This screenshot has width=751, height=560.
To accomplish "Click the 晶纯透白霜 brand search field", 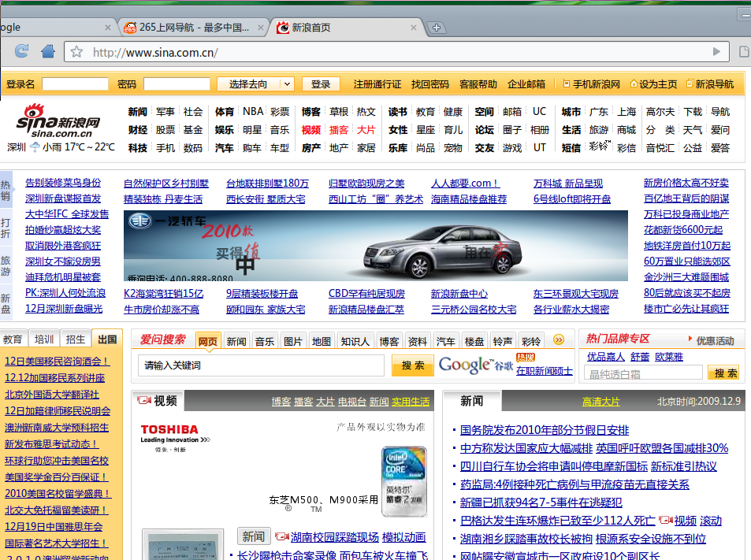I will coord(643,373).
